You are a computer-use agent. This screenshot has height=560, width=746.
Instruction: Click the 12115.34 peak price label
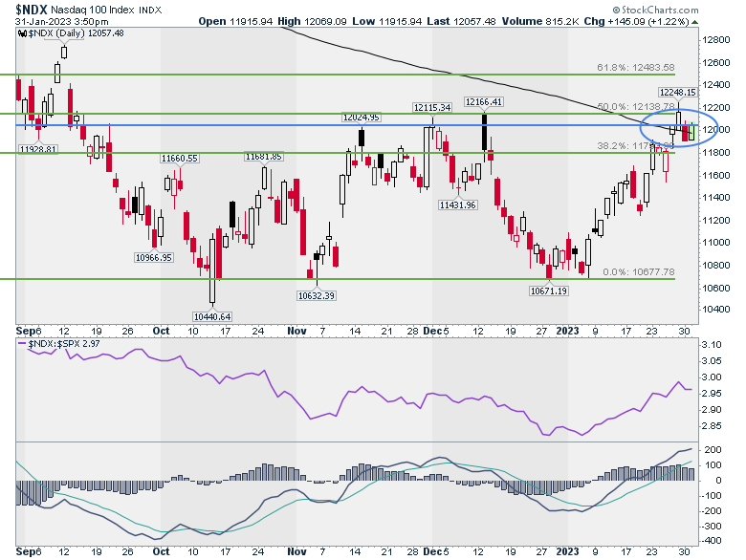[432, 107]
